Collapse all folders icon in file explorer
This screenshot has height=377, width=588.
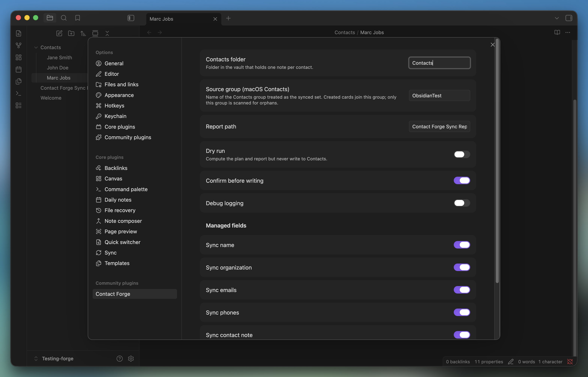click(x=107, y=33)
